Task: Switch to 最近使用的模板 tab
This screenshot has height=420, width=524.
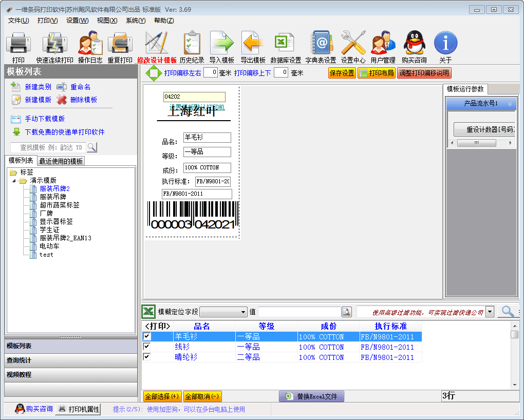Action: (x=61, y=161)
